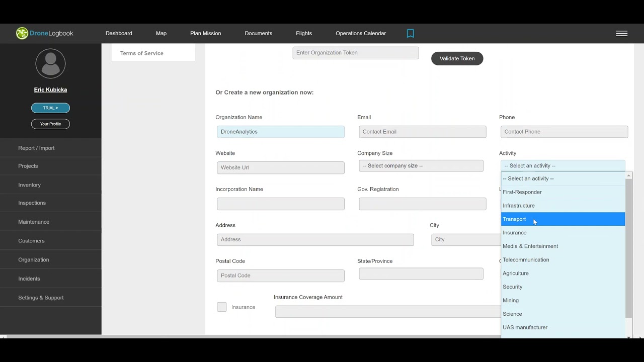Choose Infrastructure activity option
The image size is (644, 362).
point(563,206)
